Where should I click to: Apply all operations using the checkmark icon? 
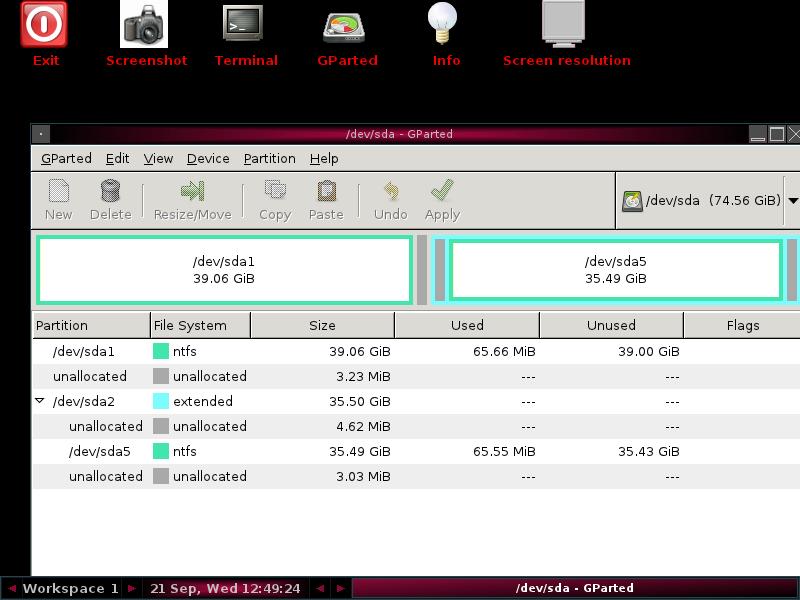(x=442, y=197)
